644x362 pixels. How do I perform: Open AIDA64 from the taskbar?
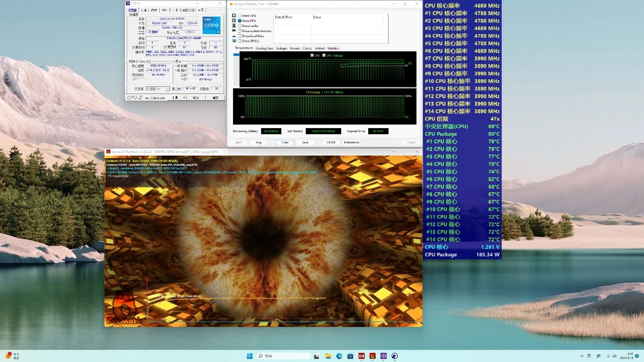[x=362, y=356]
